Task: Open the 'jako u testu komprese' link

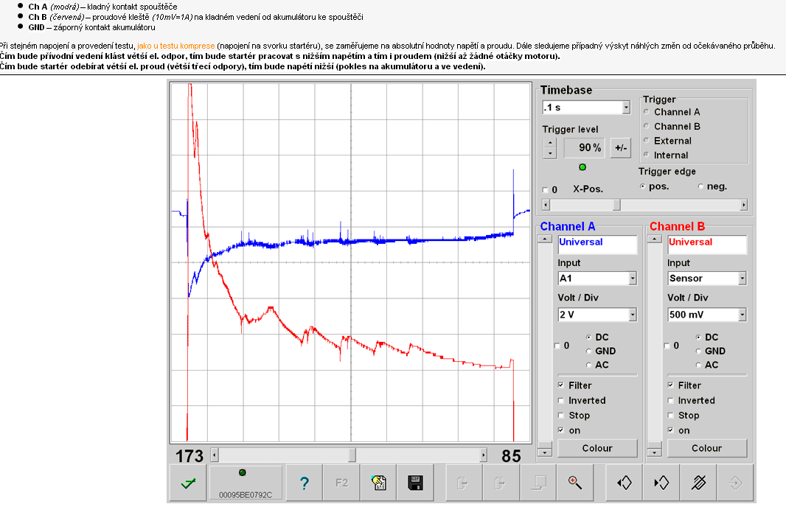Action: tap(176, 46)
